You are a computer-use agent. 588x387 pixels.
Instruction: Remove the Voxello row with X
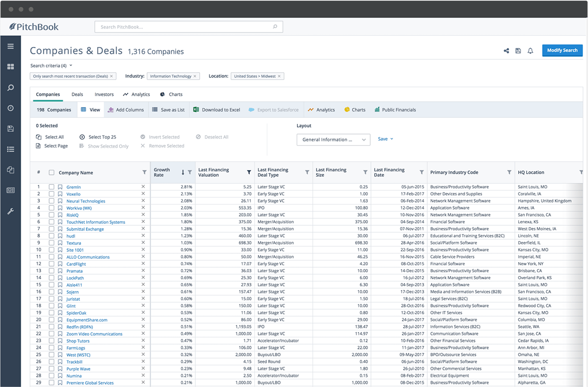[x=143, y=194]
